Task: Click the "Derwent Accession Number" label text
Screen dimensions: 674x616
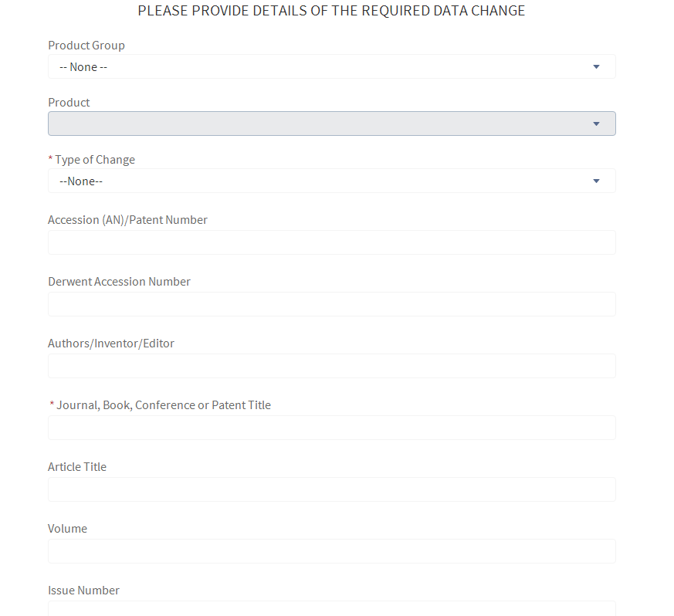Action: (x=119, y=282)
